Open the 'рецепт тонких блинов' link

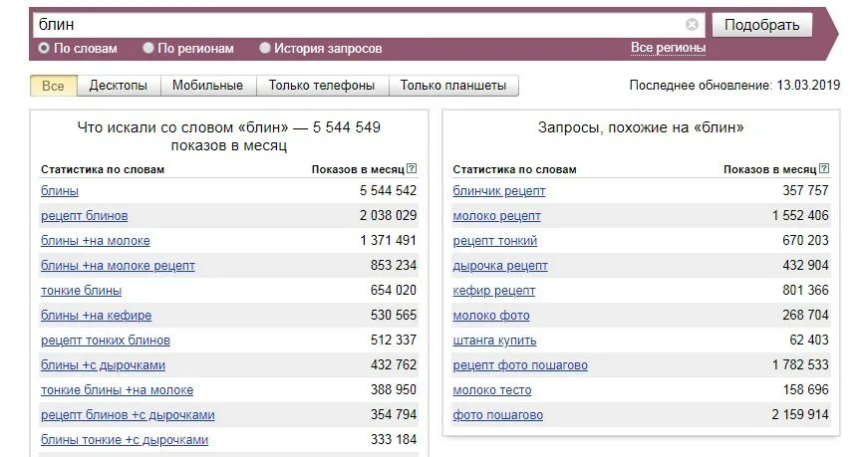tap(106, 341)
